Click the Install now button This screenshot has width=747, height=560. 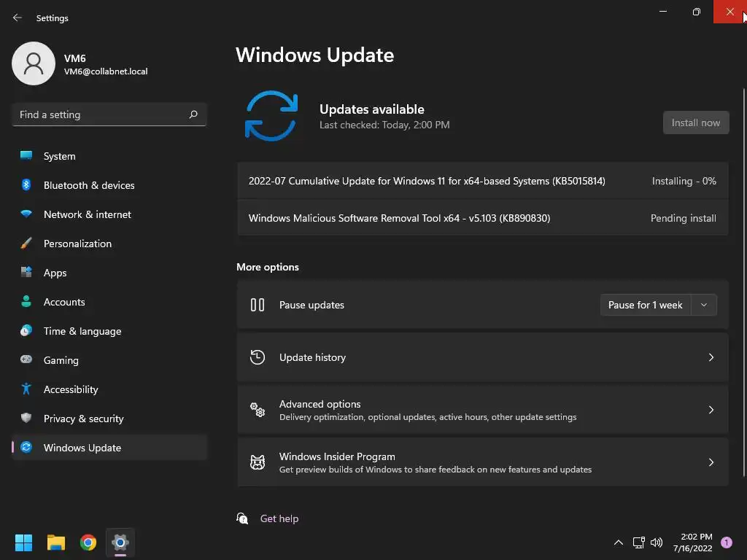pos(695,122)
